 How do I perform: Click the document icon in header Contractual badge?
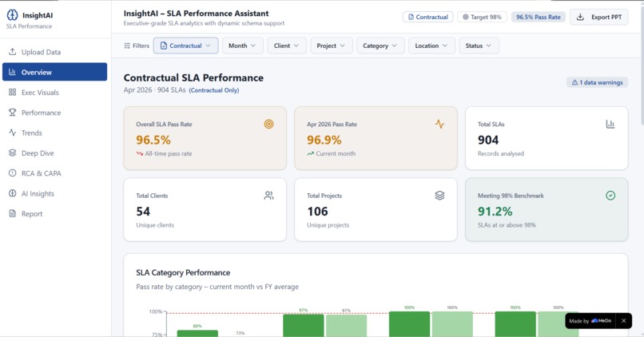(411, 17)
